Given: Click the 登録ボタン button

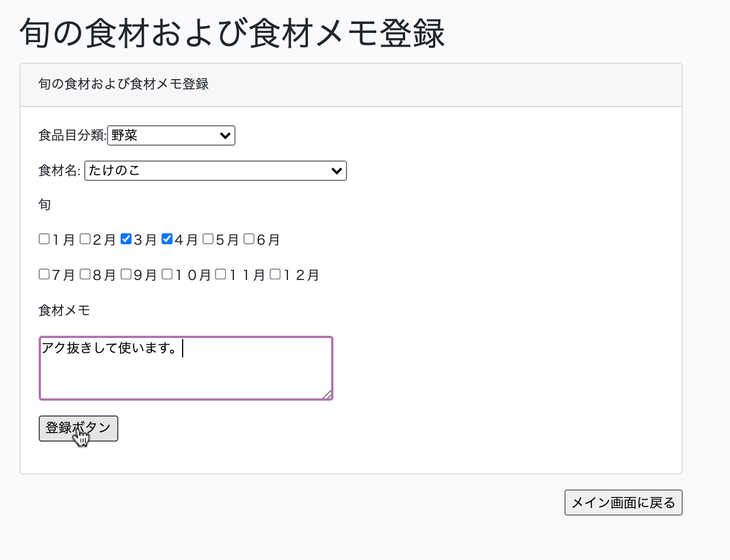Looking at the screenshot, I should point(79,428).
